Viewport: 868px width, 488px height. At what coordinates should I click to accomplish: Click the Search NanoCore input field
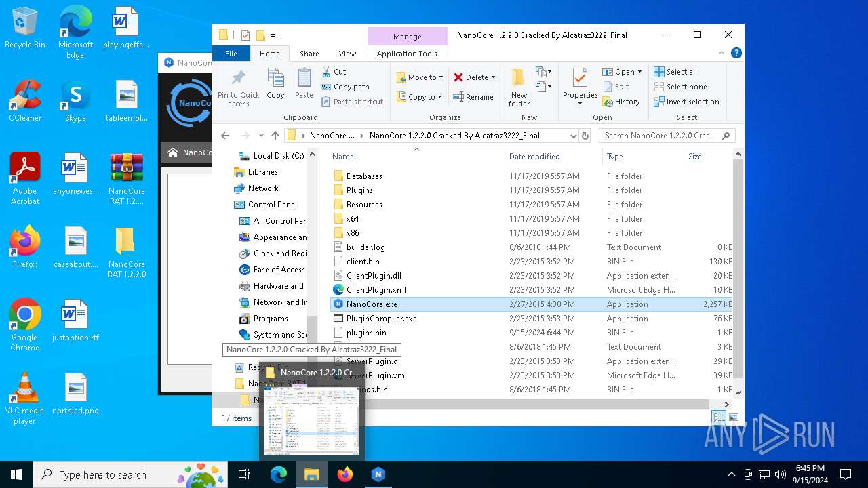click(667, 136)
